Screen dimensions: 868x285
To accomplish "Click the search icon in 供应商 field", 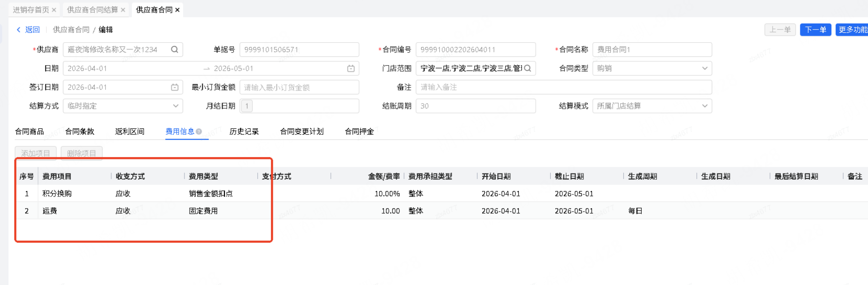I will tap(175, 50).
